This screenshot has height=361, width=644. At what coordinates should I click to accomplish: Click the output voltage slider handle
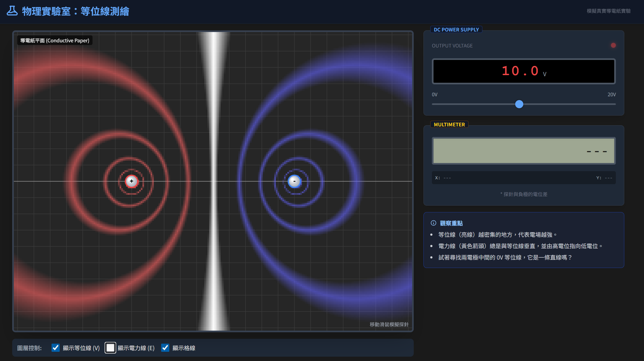pos(519,104)
